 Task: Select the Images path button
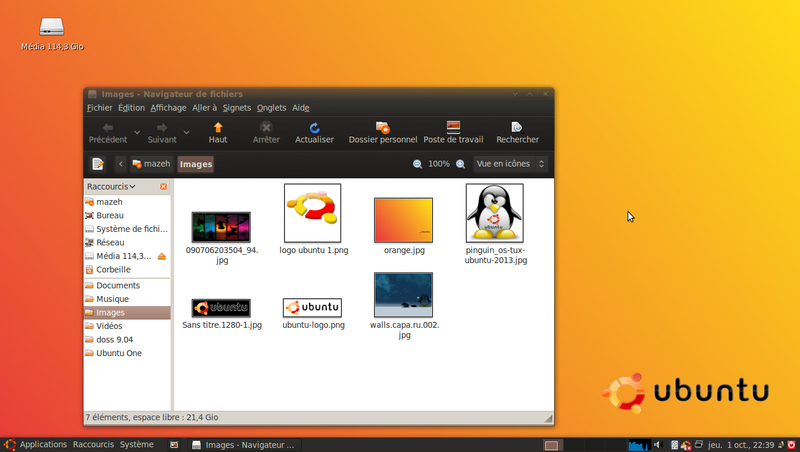click(196, 164)
